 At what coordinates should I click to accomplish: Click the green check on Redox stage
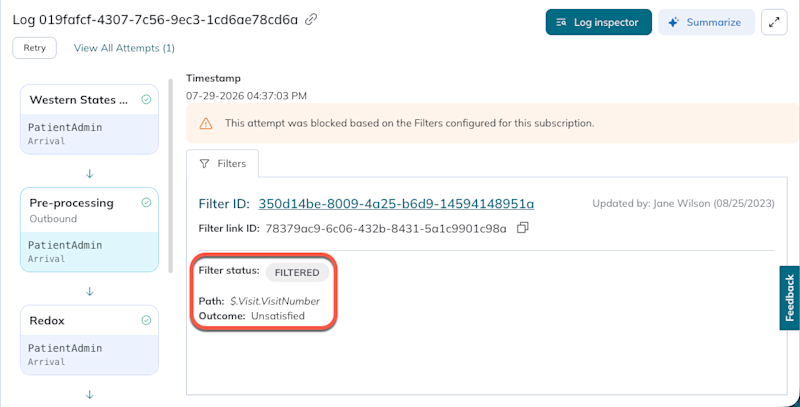coord(146,321)
